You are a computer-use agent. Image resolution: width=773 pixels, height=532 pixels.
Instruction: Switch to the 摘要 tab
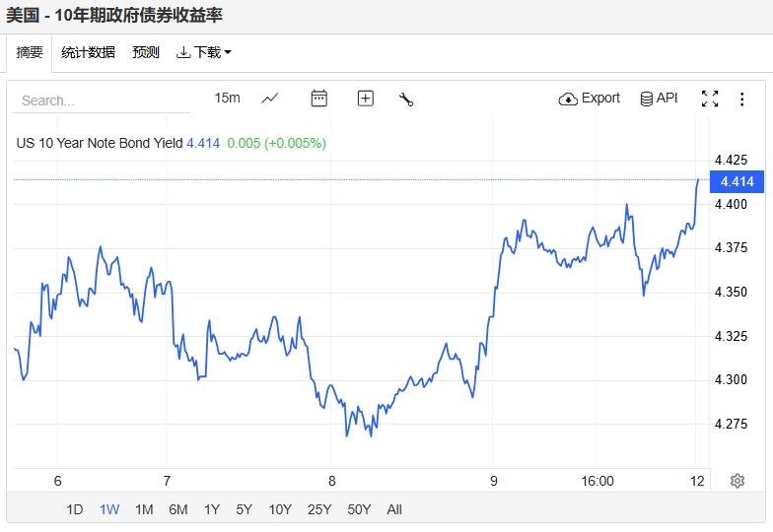click(30, 52)
